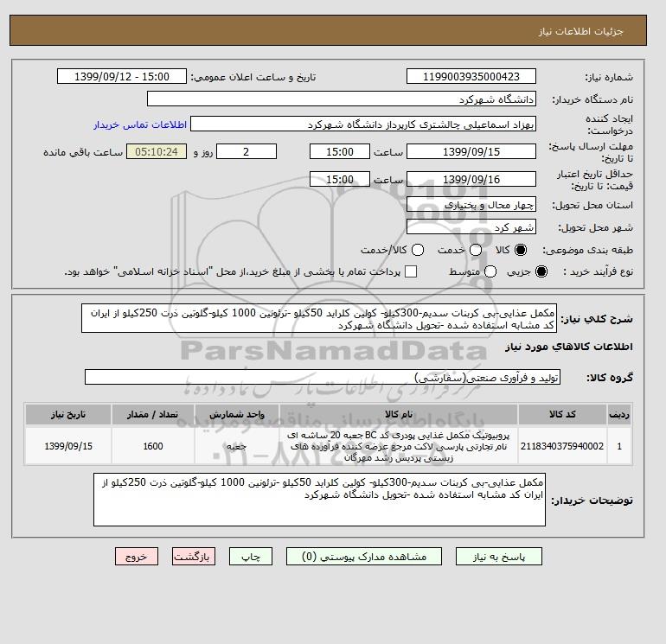
Task: Click the buyer notes text area توضیحات خریدار
Action: tap(319, 500)
